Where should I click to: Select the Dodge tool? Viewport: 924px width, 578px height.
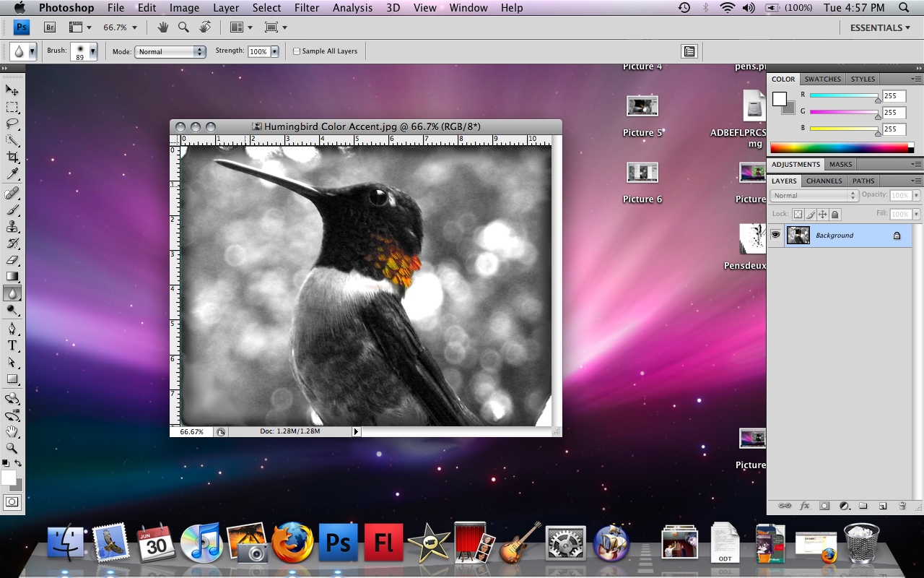click(x=12, y=310)
